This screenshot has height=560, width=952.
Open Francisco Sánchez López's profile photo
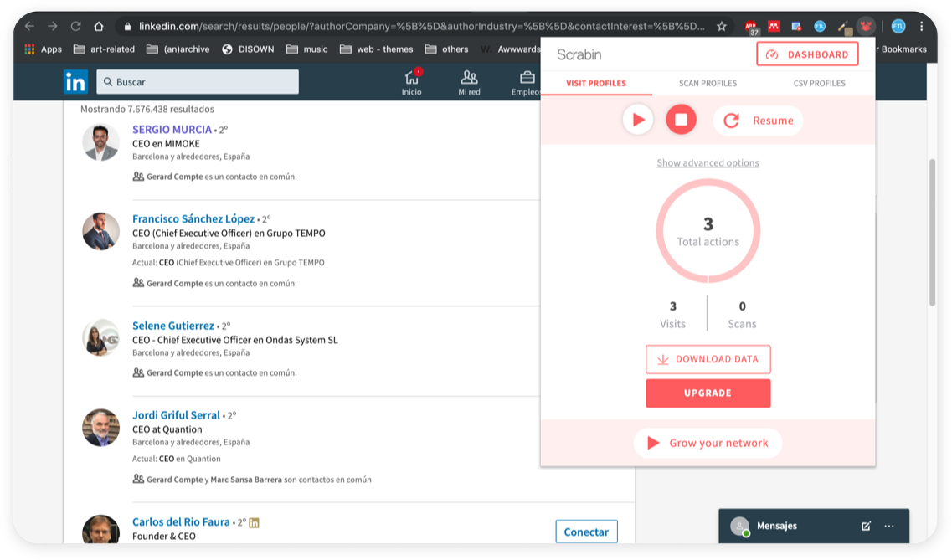click(100, 231)
